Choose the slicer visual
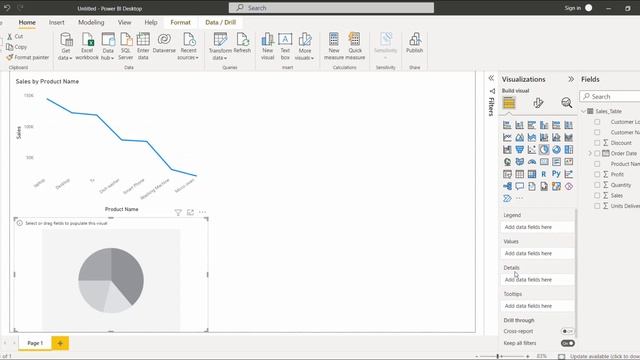 pyautogui.click(x=507, y=174)
